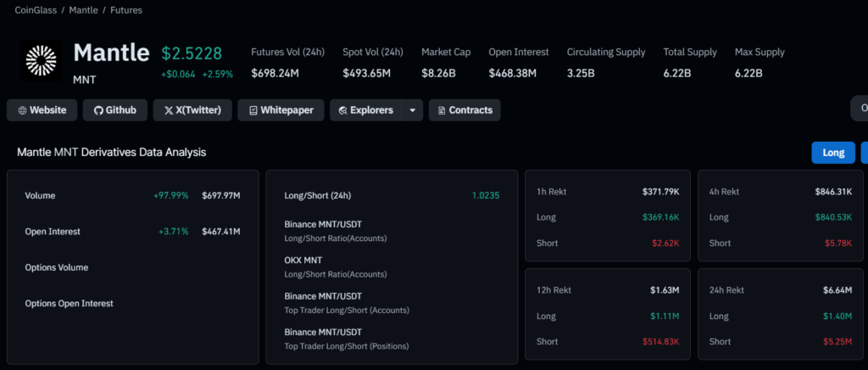868x370 pixels.
Task: Select the Mantle coin name heading
Action: 111,53
